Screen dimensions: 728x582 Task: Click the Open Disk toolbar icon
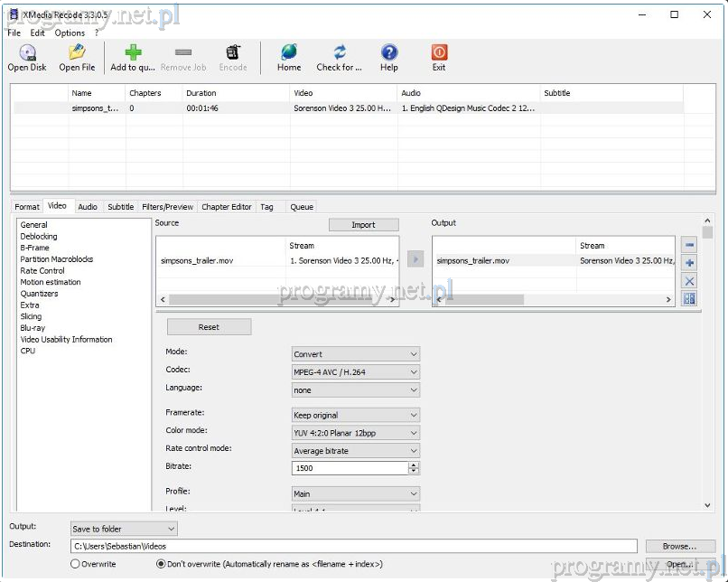tap(27, 54)
